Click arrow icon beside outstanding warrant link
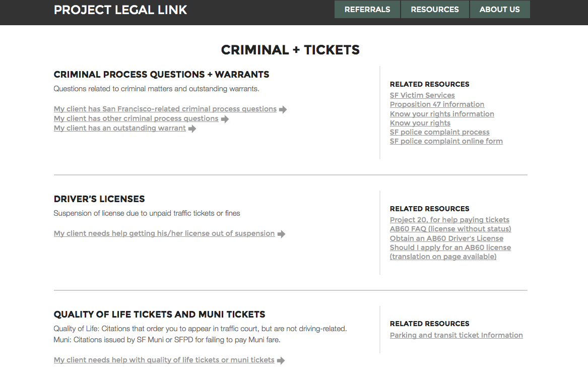This screenshot has height=373, width=588. (x=192, y=129)
